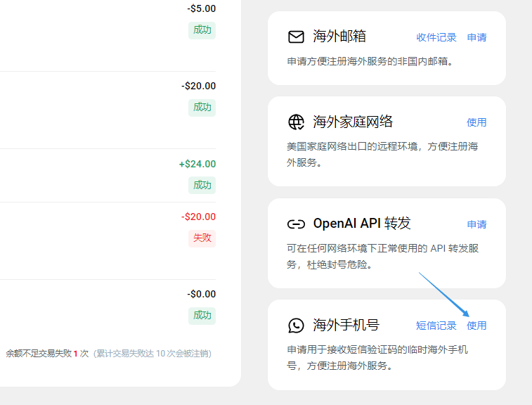The height and width of the screenshot is (405, 532).
Task: Click 使用 in the 海外手机号 card
Action: (x=476, y=326)
